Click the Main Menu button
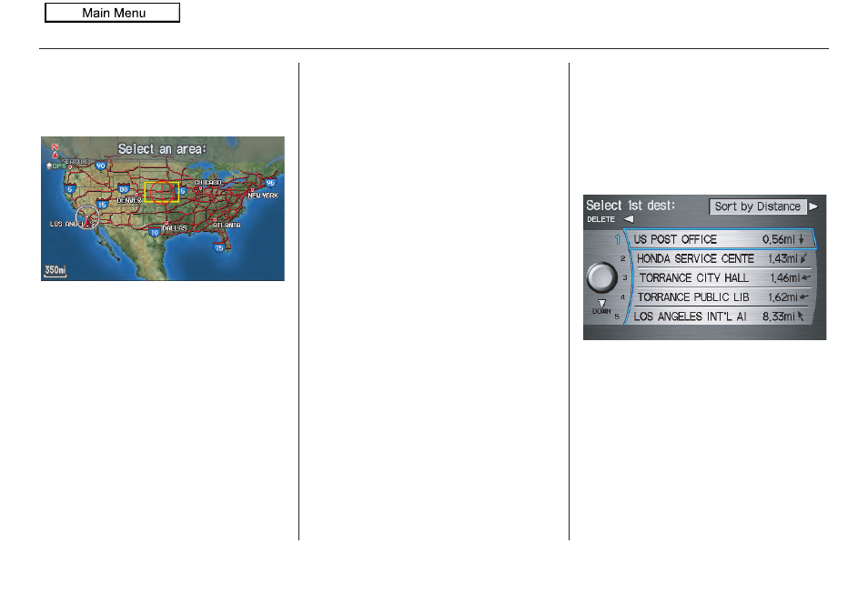The image size is (868, 593). (113, 13)
